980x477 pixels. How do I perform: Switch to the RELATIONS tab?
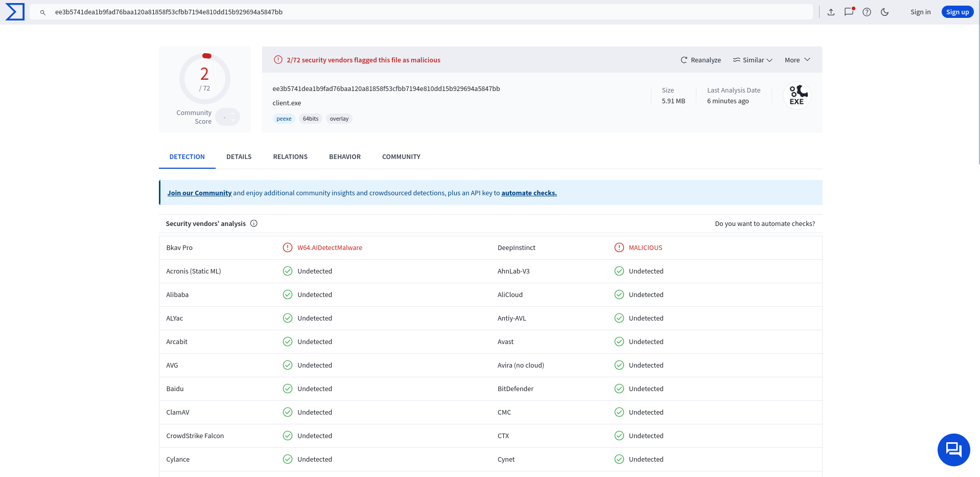(x=290, y=157)
